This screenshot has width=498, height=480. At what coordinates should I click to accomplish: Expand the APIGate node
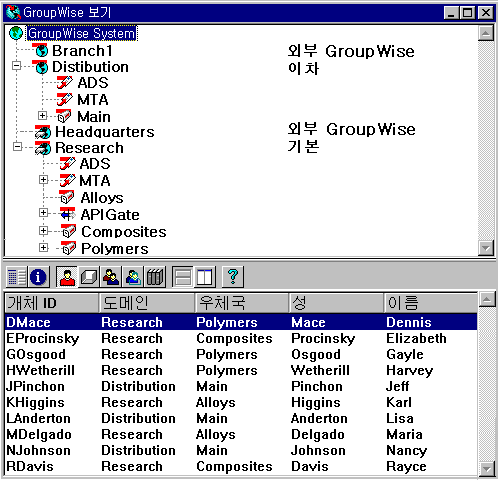[x=43, y=213]
